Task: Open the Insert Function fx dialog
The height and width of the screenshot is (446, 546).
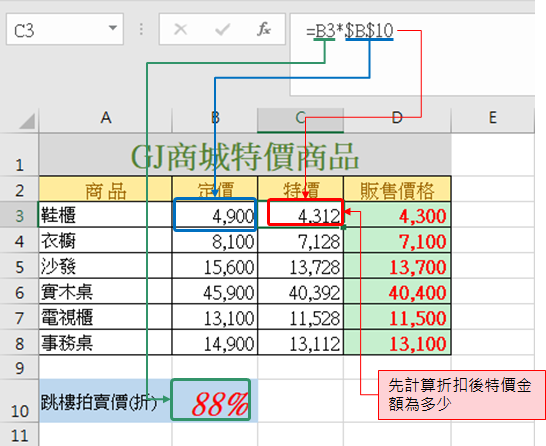Action: [x=264, y=29]
